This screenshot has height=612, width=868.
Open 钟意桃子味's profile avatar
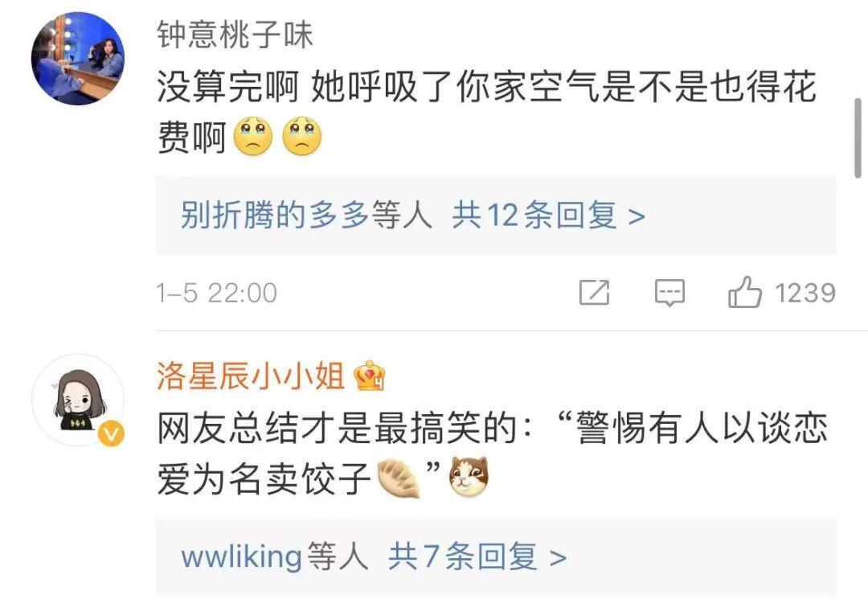(77, 58)
